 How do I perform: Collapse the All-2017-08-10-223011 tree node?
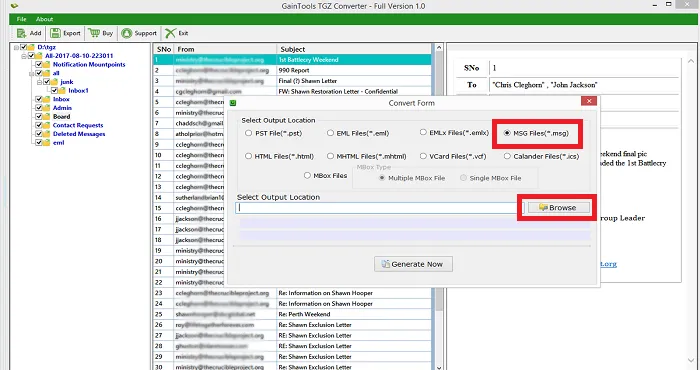[24, 56]
